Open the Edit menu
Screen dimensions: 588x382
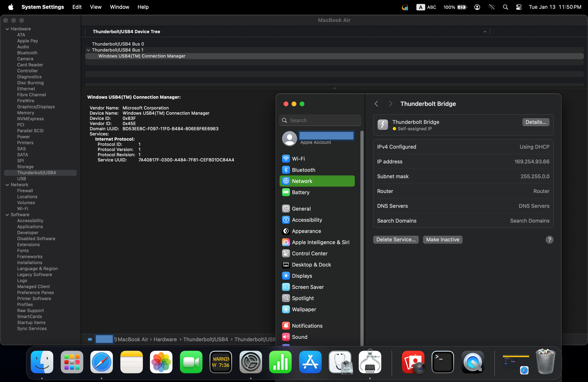77,7
